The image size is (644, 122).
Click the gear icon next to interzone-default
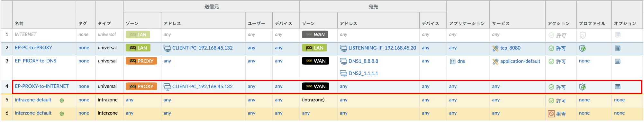[x=62, y=114]
